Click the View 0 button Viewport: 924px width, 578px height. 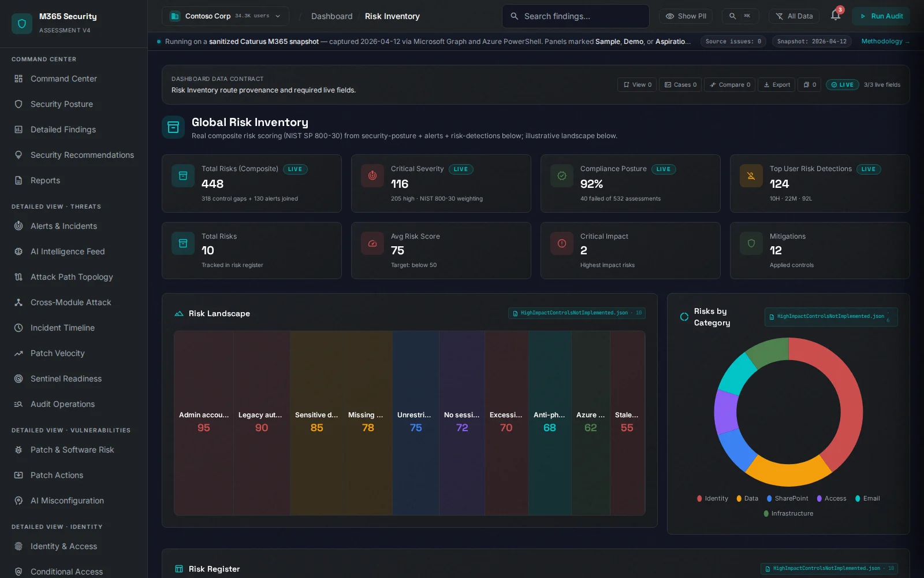point(637,85)
